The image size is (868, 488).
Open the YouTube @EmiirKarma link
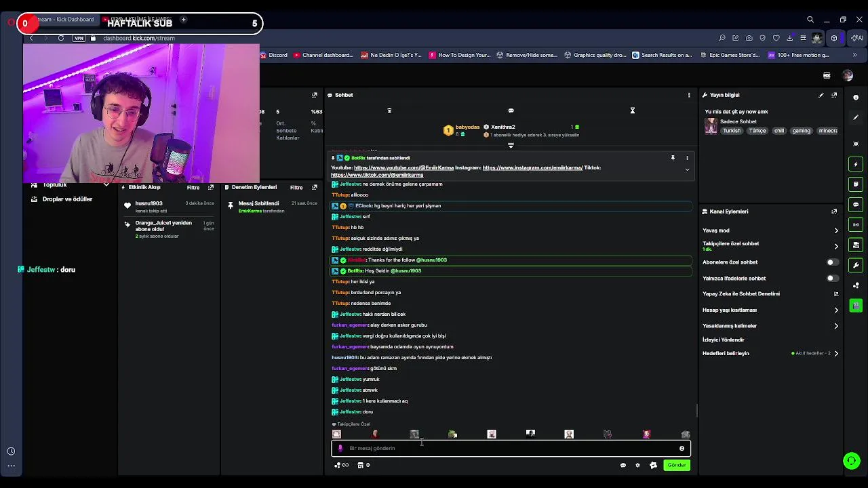click(x=403, y=167)
